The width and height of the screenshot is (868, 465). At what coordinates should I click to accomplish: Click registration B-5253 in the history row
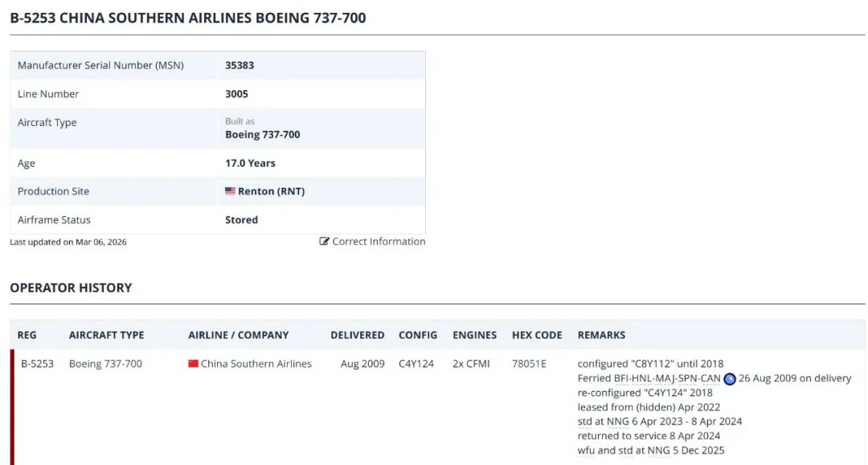click(x=37, y=363)
